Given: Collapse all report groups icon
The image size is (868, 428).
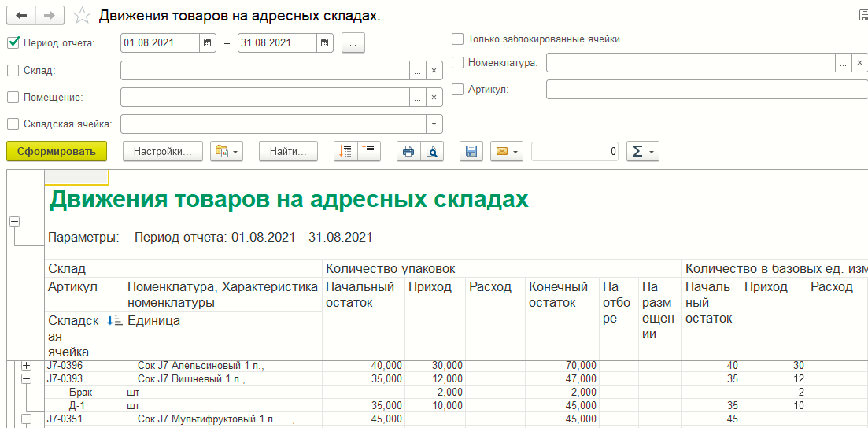Looking at the screenshot, I should 369,152.
